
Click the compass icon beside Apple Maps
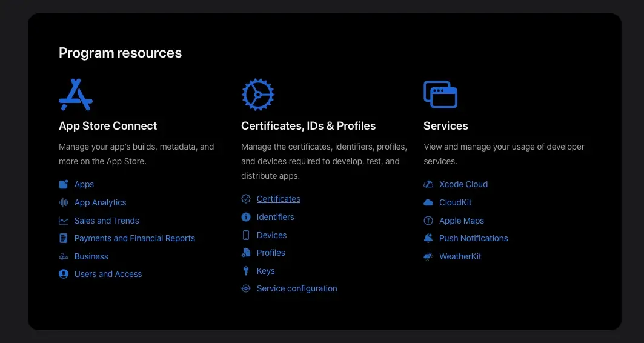tap(428, 221)
